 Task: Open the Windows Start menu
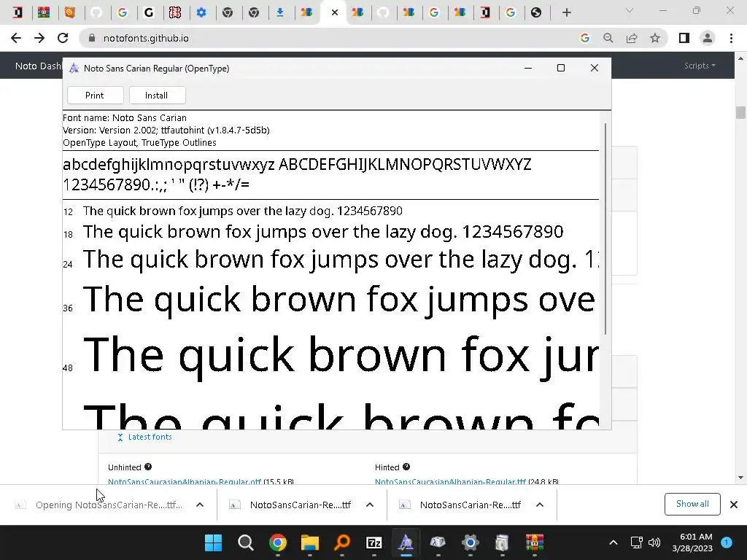tap(213, 542)
